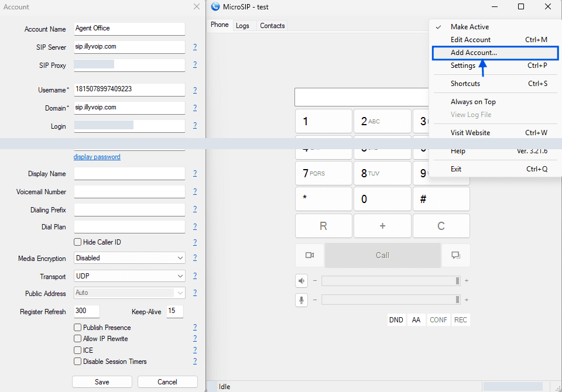The width and height of the screenshot is (562, 392).
Task: Click the CONF conference button
Action: [x=438, y=319]
